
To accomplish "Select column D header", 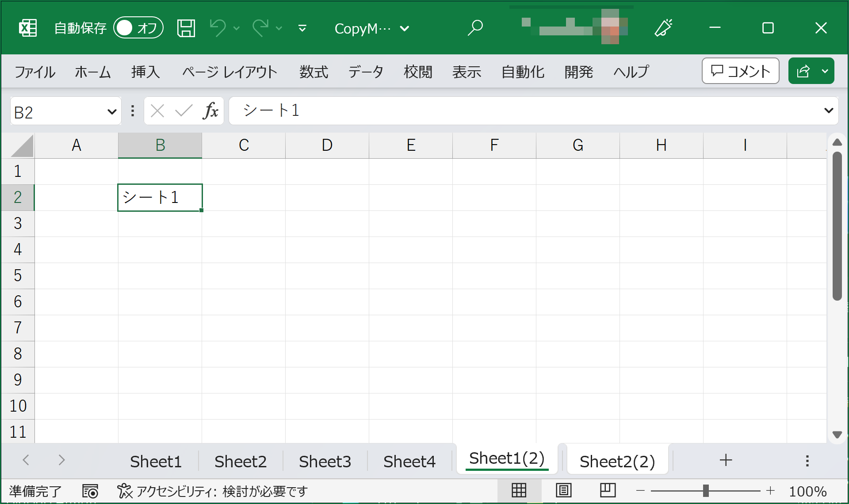I will tap(327, 145).
